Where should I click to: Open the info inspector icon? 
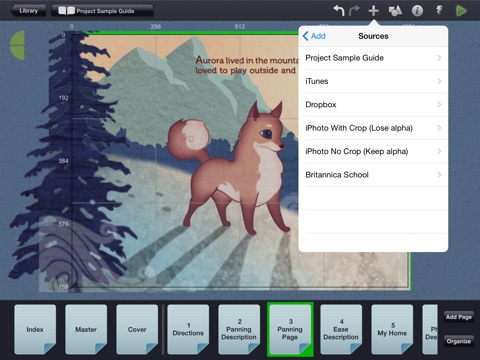(417, 11)
